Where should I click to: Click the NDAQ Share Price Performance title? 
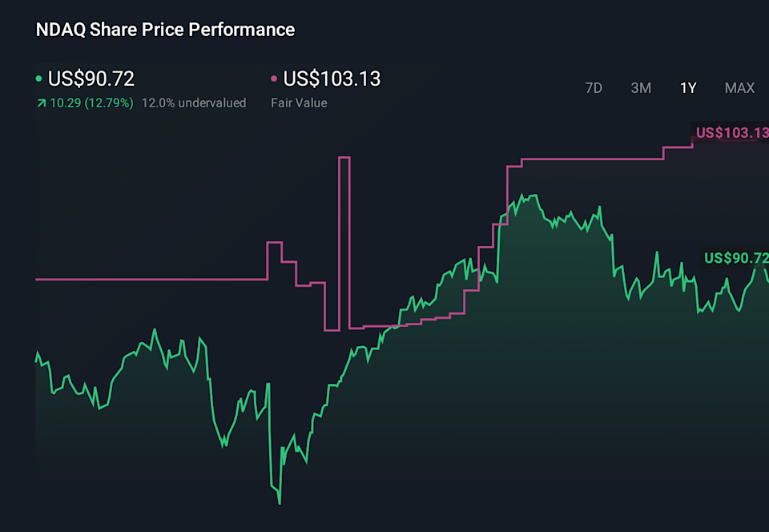click(164, 30)
